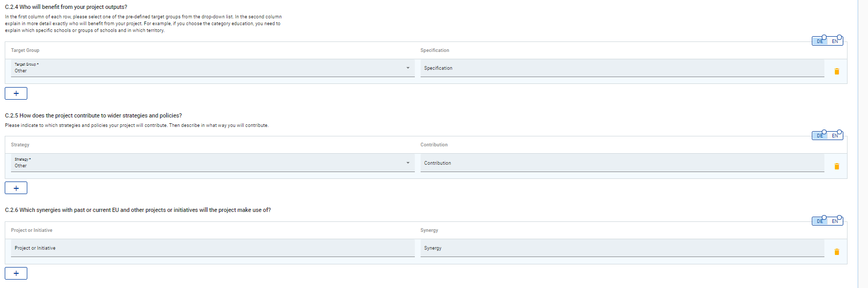Add a new target group row
868x288 pixels.
tap(16, 93)
